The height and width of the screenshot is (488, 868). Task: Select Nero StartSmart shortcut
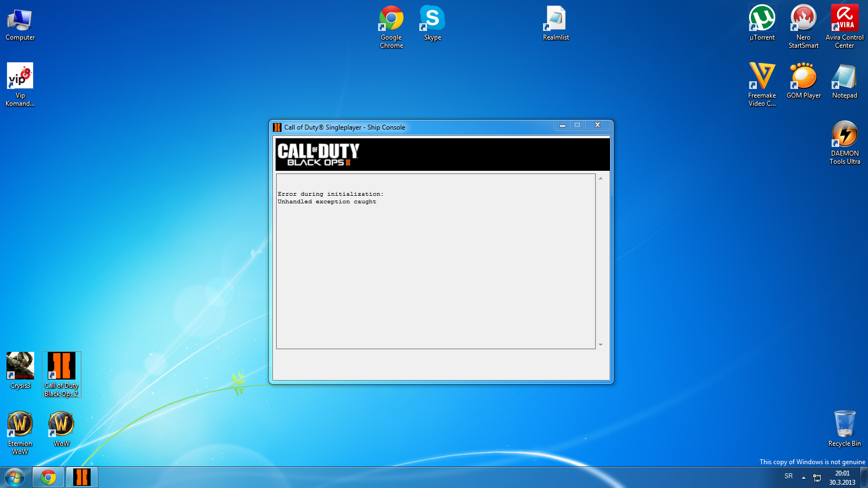coord(803,27)
